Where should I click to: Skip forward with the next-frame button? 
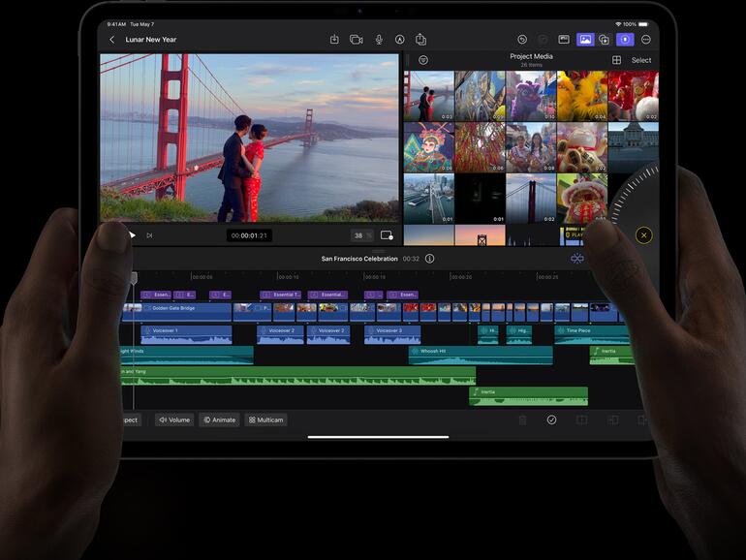click(x=149, y=235)
